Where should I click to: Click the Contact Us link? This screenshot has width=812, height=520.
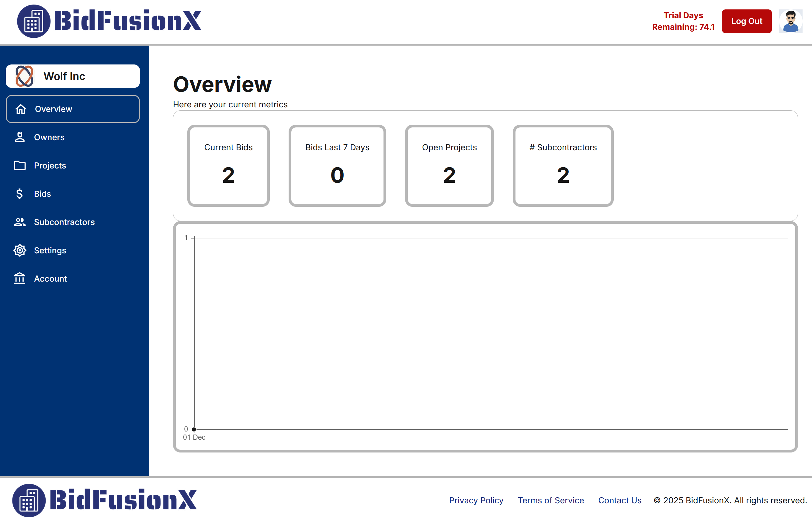tap(619, 501)
